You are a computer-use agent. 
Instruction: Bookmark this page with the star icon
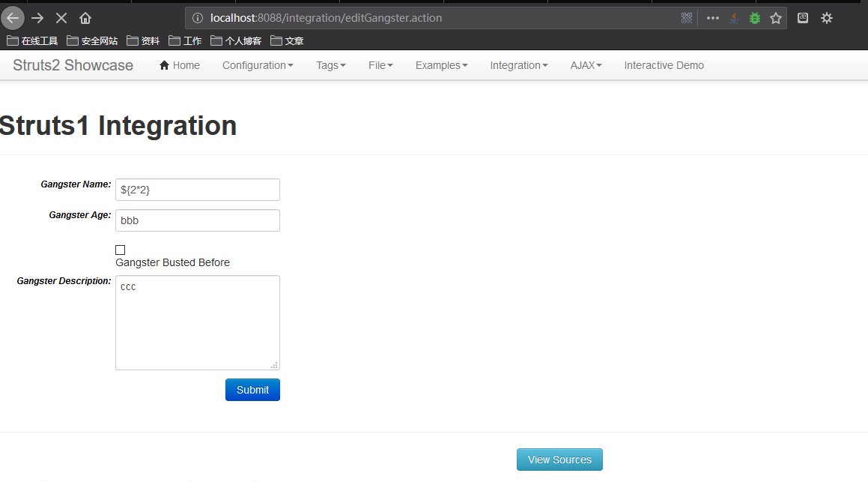coord(776,18)
